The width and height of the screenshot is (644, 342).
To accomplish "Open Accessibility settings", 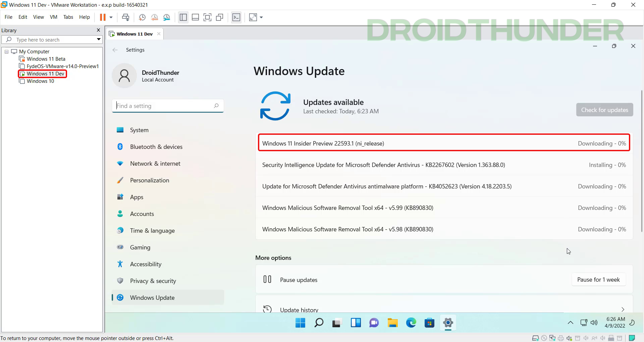I will [x=168, y=264].
